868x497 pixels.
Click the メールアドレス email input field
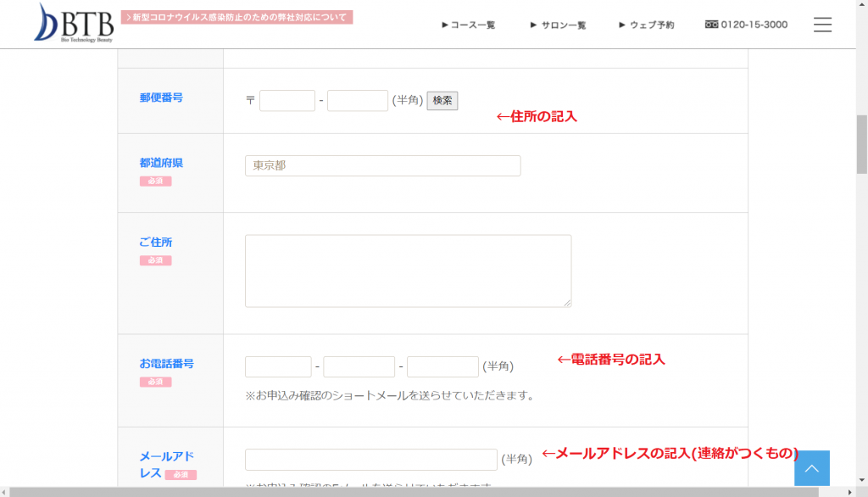pos(370,459)
